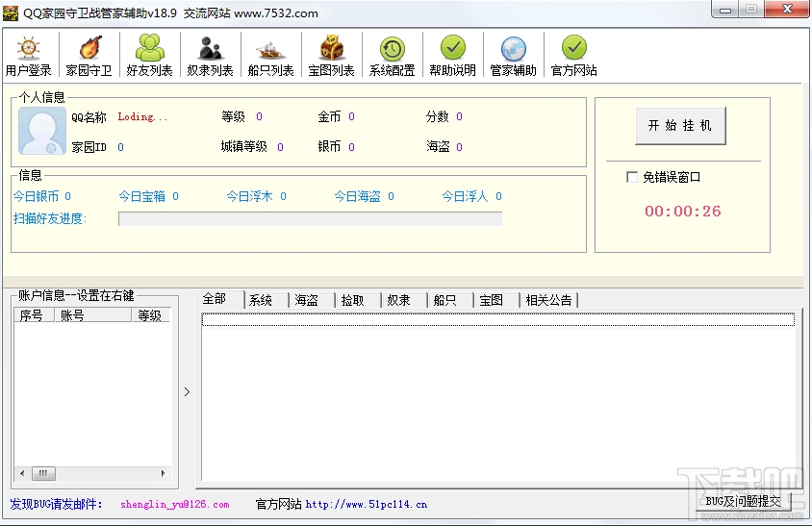Open 帮助说明 green check icon
This screenshot has width=812, height=526.
click(x=452, y=48)
